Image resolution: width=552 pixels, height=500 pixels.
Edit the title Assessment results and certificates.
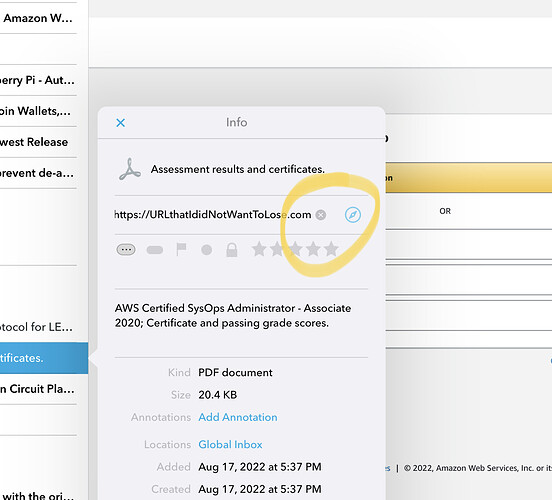pyautogui.click(x=238, y=169)
